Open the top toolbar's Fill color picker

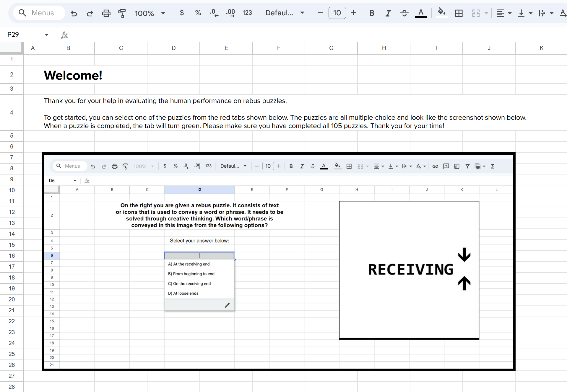441,13
